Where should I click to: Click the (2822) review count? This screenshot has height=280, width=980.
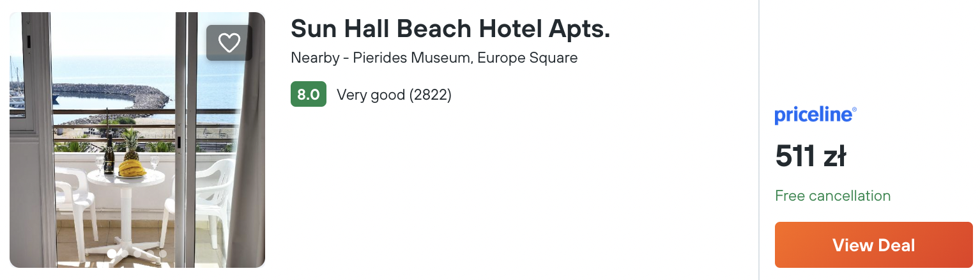pos(430,95)
